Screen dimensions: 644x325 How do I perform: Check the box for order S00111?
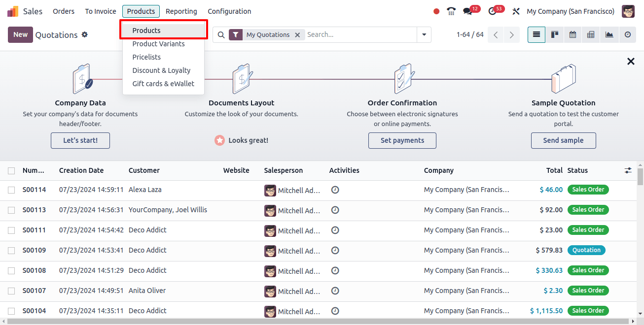coord(11,230)
